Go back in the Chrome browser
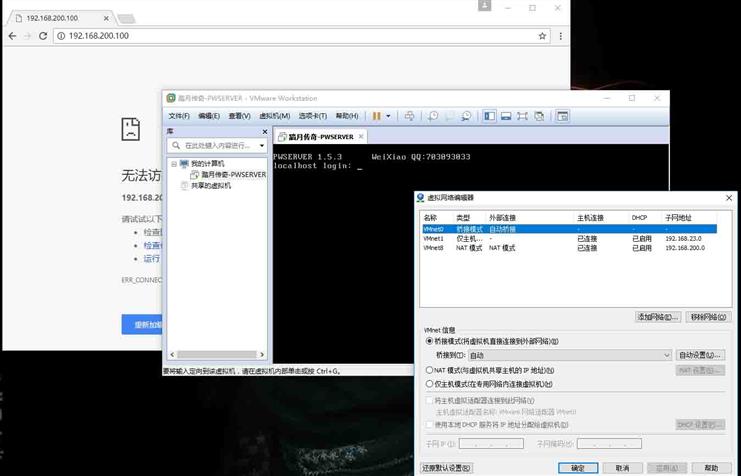Viewport: 741px width, 476px height. (x=12, y=36)
